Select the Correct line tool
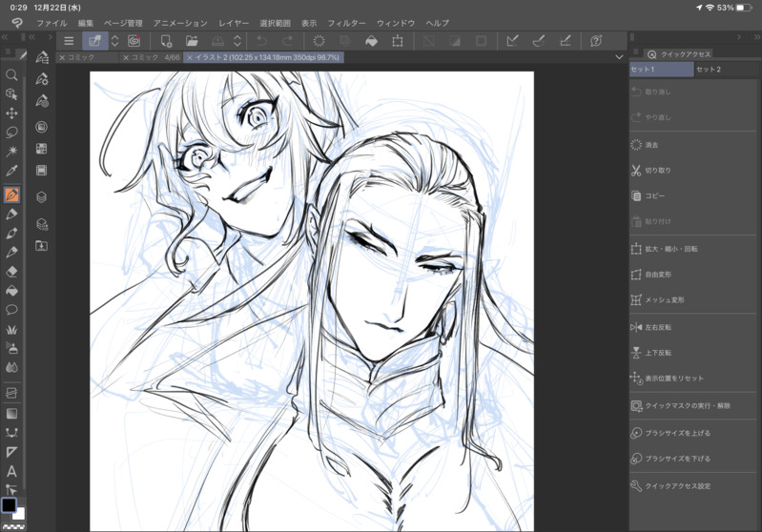762x532 pixels. (11, 489)
